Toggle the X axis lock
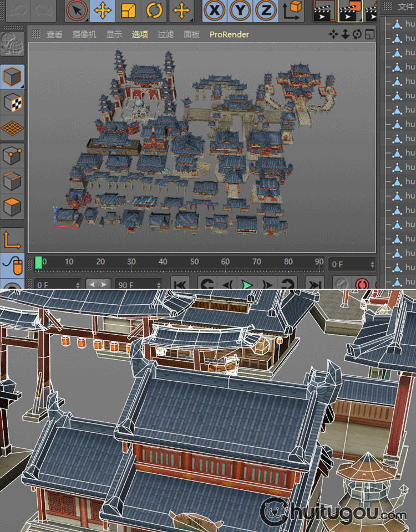Viewport: 416px width, 532px height. 215,11
